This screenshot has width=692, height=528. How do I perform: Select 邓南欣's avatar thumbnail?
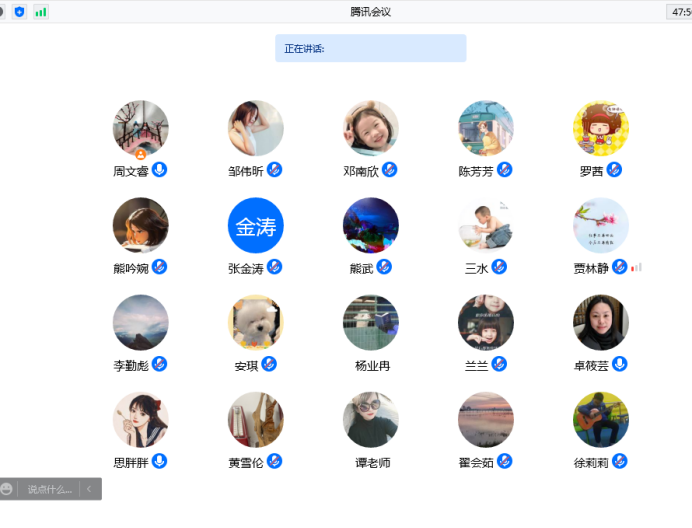point(371,128)
